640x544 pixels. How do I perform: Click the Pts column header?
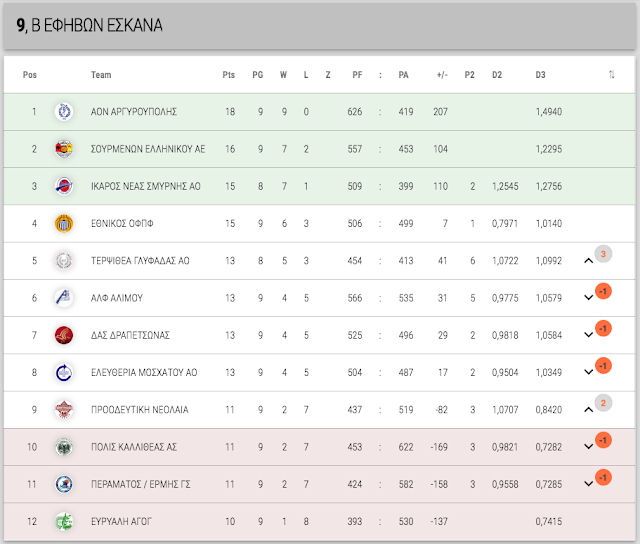tap(229, 75)
